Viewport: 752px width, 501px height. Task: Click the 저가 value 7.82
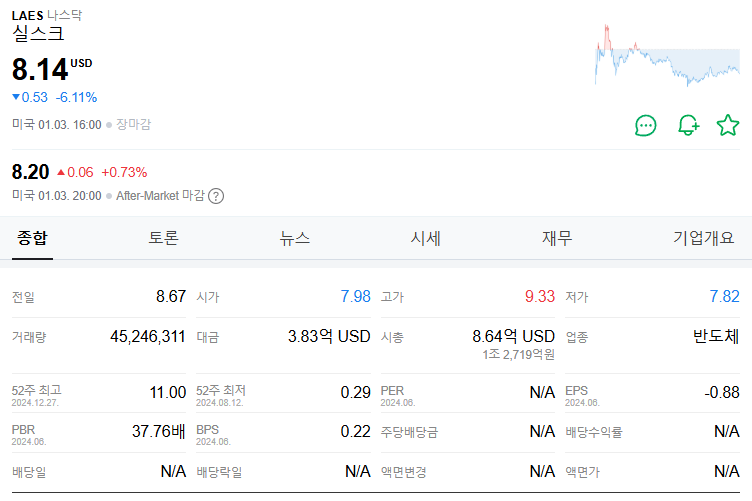click(x=724, y=296)
